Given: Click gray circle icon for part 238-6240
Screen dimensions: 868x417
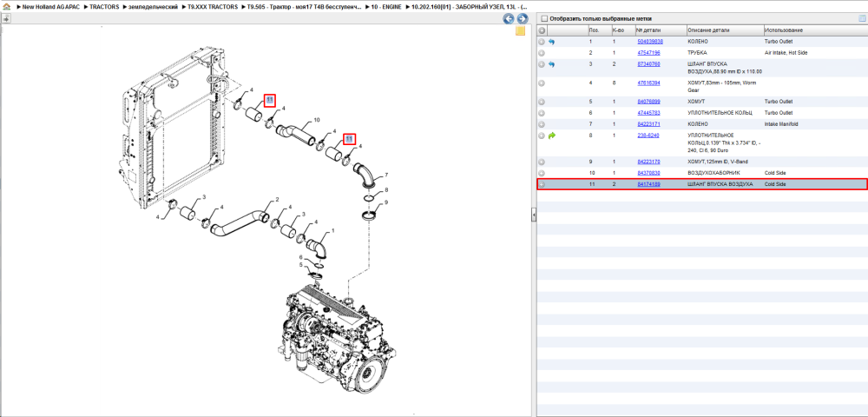Looking at the screenshot, I should tap(542, 136).
